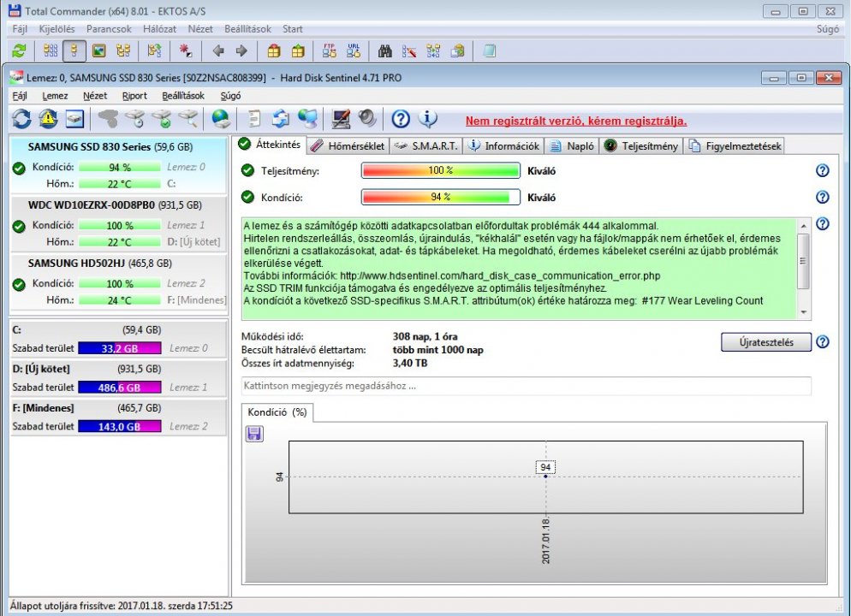Open the S.M.A.R.T. tab
The image size is (851, 616).
(x=426, y=145)
